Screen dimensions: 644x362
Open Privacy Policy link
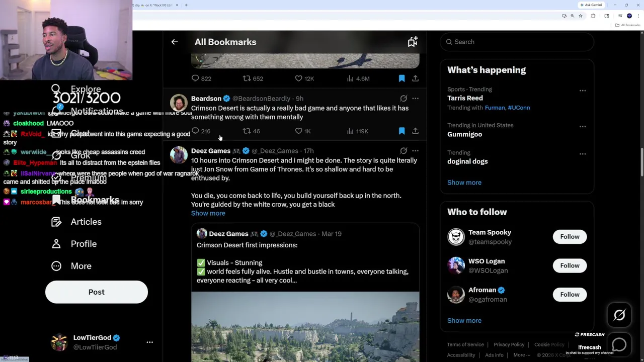tap(509, 344)
